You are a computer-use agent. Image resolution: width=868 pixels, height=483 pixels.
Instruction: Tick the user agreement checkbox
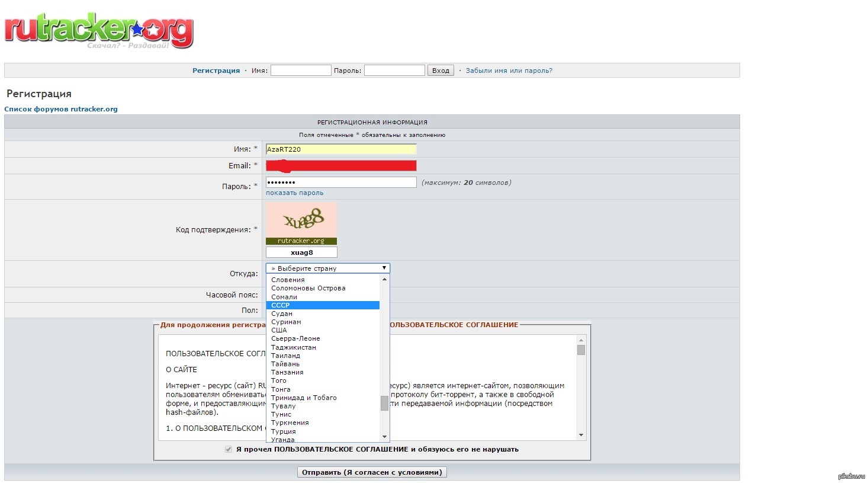point(229,449)
